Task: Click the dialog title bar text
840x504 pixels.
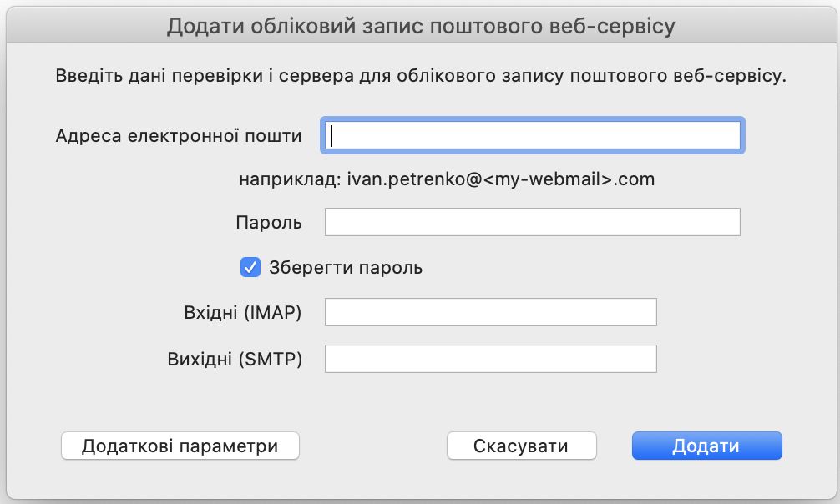Action: coord(420,25)
